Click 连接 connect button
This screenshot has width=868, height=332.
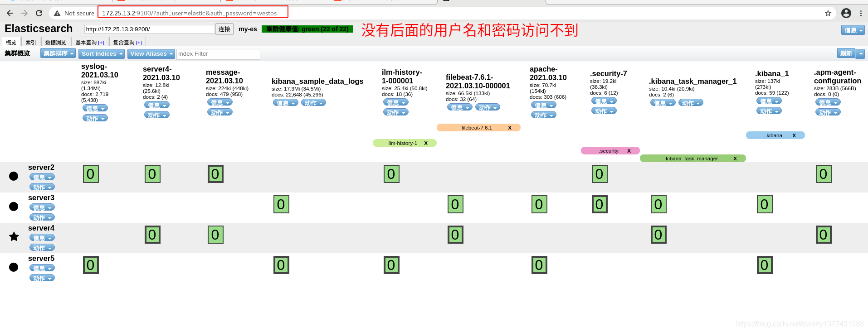coord(224,29)
